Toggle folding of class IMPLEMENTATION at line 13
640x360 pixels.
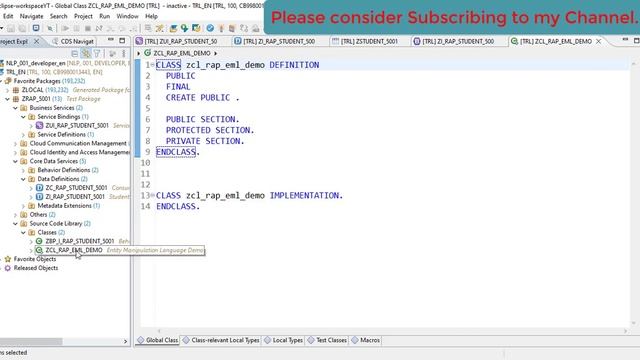click(x=153, y=196)
